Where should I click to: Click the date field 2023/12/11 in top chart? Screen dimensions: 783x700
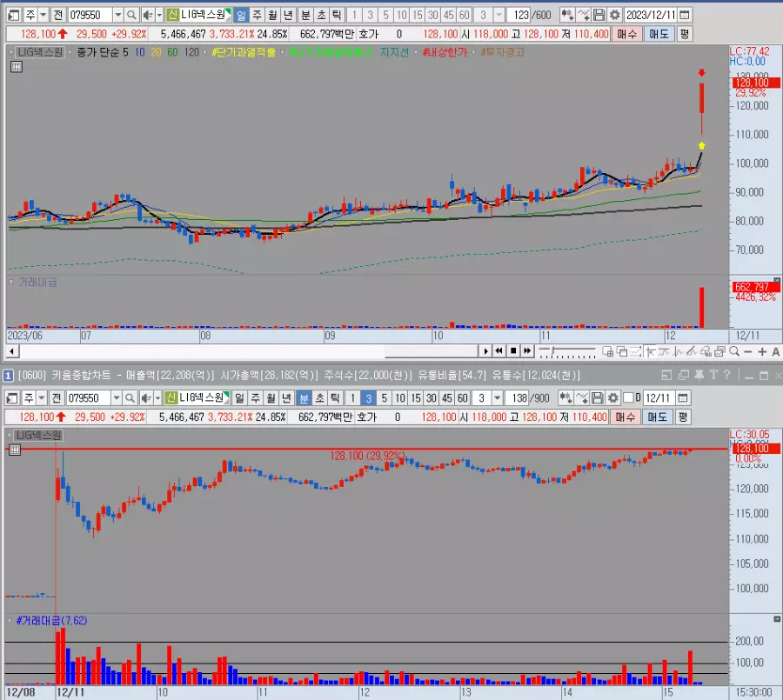(651, 15)
